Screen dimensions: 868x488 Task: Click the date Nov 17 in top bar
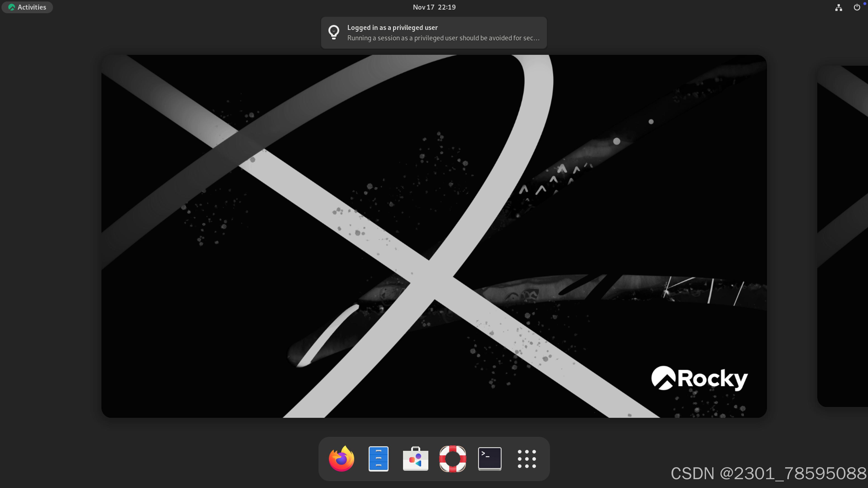click(x=424, y=7)
